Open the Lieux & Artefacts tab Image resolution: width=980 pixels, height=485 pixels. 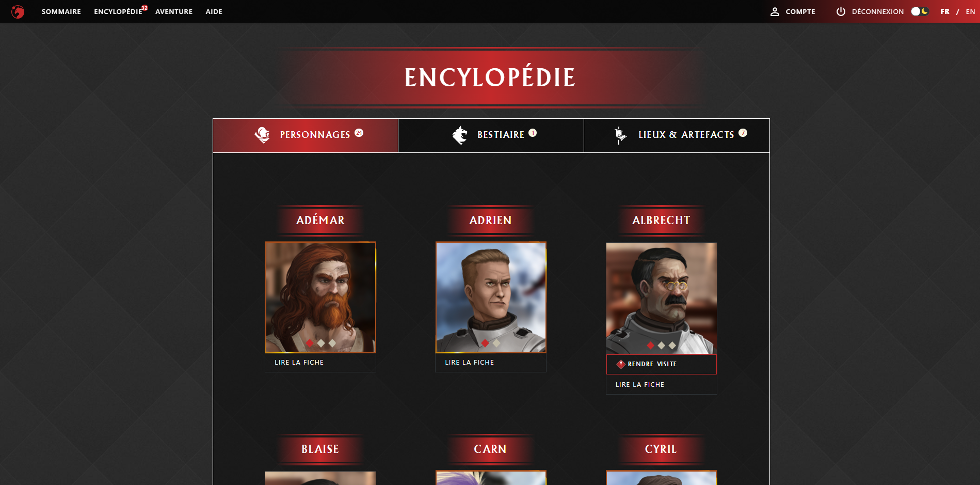tap(677, 135)
